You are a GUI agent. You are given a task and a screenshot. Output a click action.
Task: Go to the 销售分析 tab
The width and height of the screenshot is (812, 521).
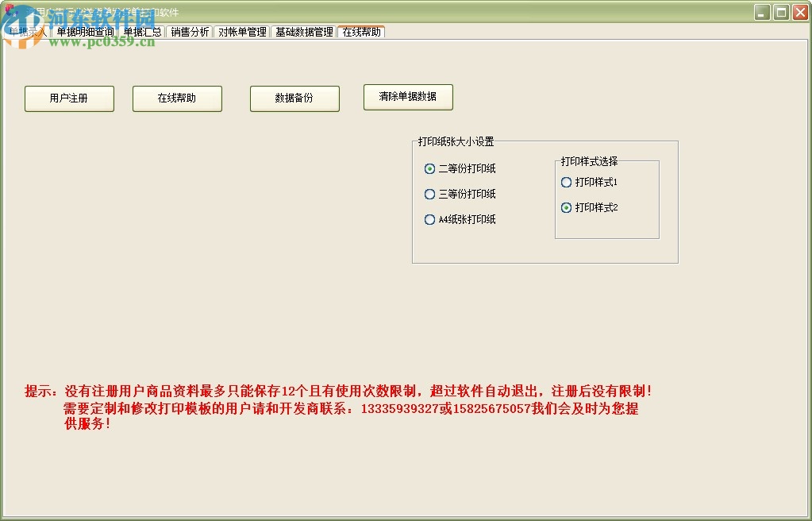(190, 32)
